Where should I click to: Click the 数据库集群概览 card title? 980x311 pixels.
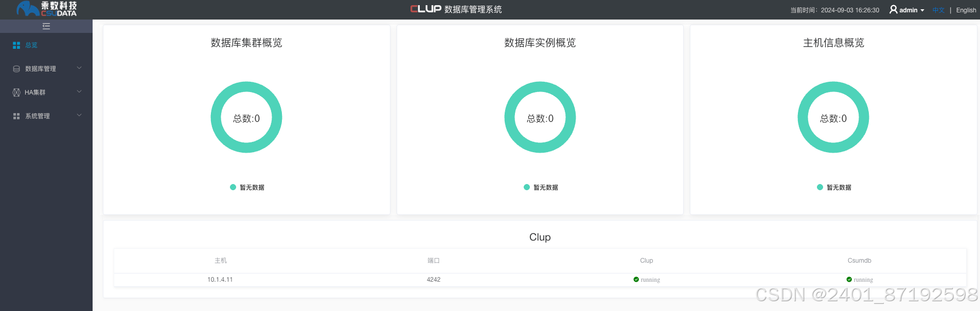(x=246, y=43)
